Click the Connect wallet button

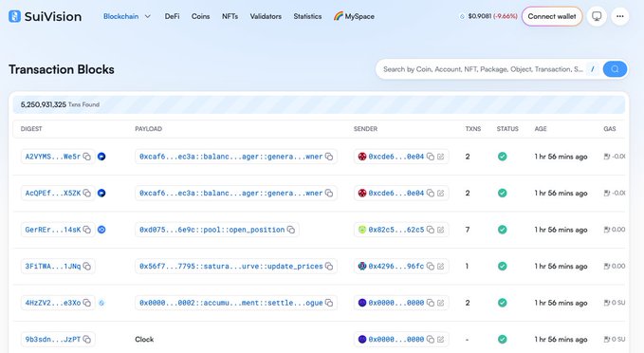click(x=552, y=16)
